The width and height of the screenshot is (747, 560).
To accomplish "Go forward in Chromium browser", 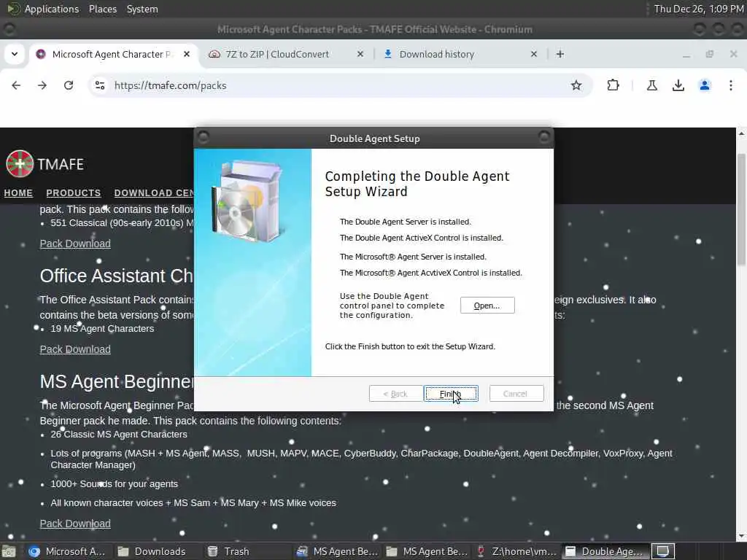I will (x=42, y=85).
